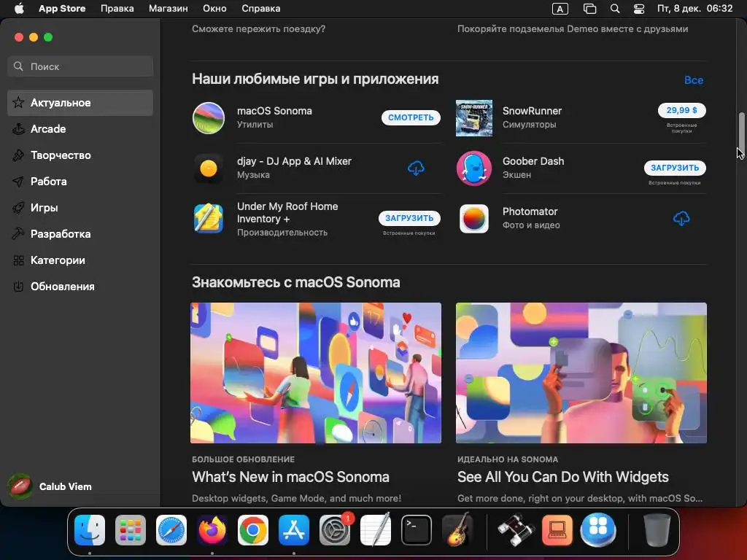
Task: Open the Trash in the Dock
Action: pyautogui.click(x=657, y=530)
